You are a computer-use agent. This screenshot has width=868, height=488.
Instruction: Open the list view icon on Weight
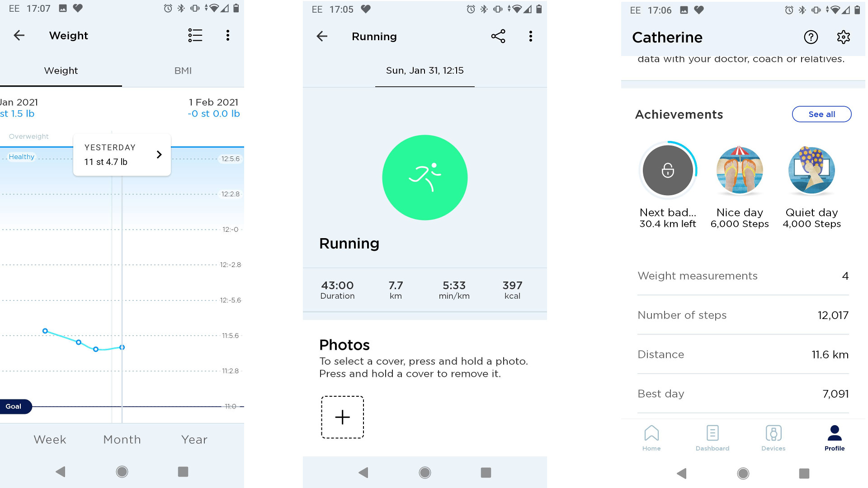pyautogui.click(x=195, y=36)
